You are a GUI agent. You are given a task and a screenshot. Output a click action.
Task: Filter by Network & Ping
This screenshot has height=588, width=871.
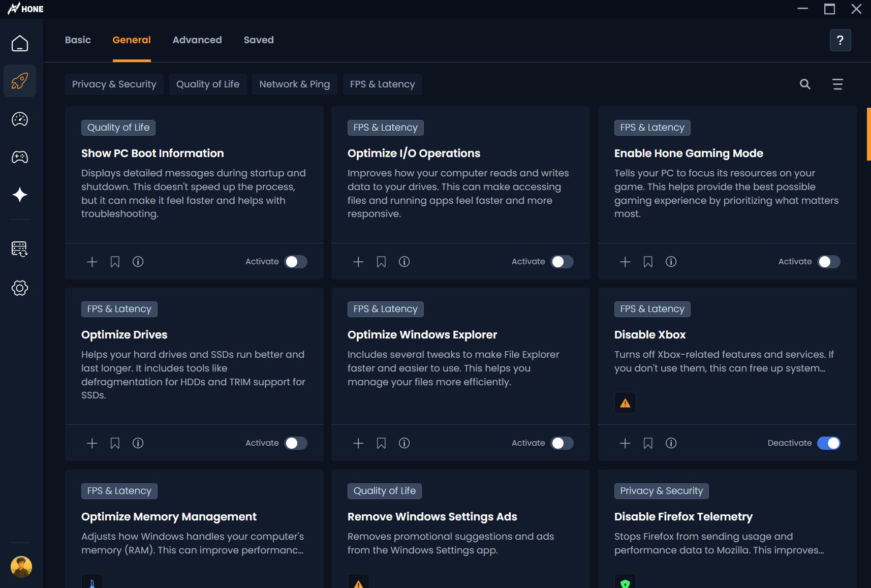point(295,84)
